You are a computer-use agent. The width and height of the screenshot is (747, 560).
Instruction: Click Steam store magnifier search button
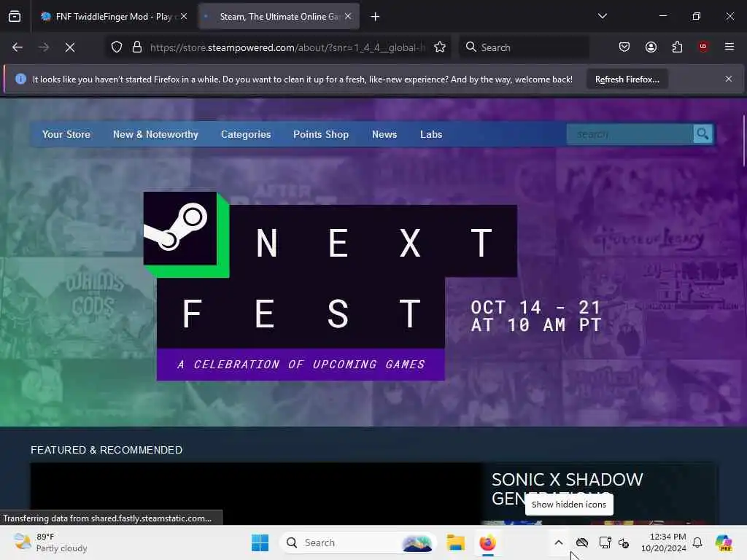703,134
